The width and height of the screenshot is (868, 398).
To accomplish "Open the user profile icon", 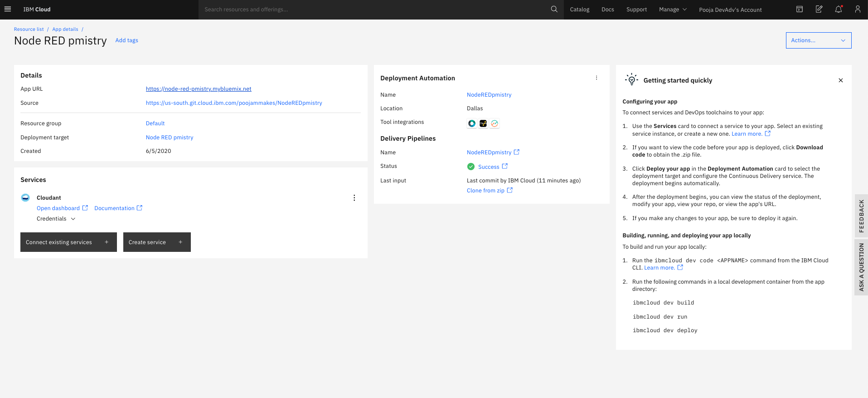I will coord(858,9).
